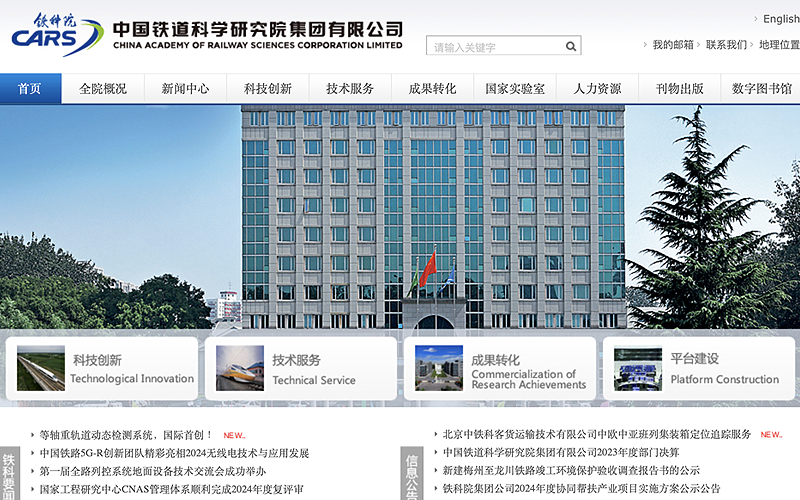The height and width of the screenshot is (500, 800).
Task: Click the 信息公告 side tab
Action: 412,473
